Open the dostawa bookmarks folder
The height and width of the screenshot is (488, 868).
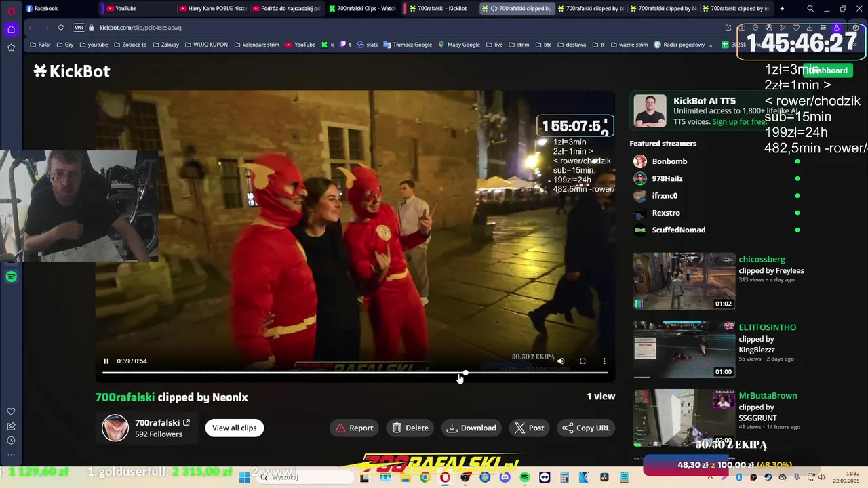point(571,45)
